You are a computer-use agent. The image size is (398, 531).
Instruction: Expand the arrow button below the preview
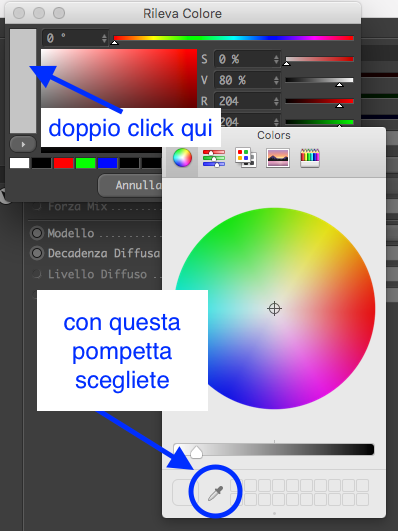pyautogui.click(x=23, y=145)
